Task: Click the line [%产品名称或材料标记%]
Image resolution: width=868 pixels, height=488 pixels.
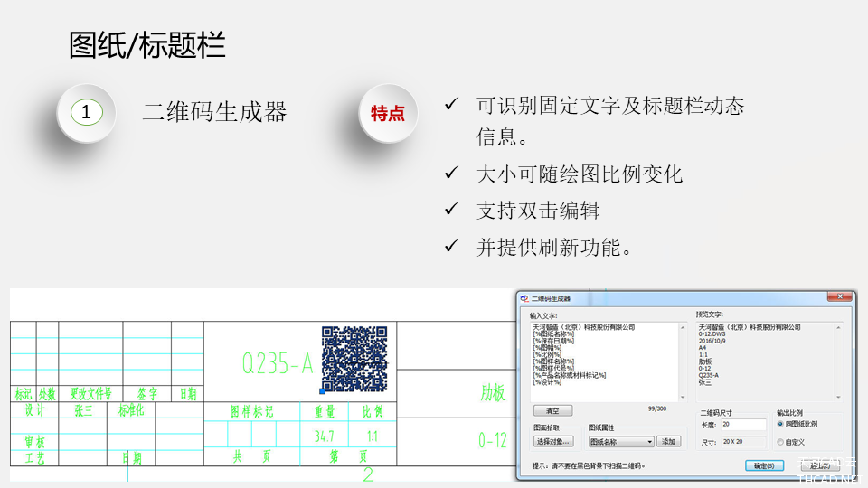Action: coord(569,375)
